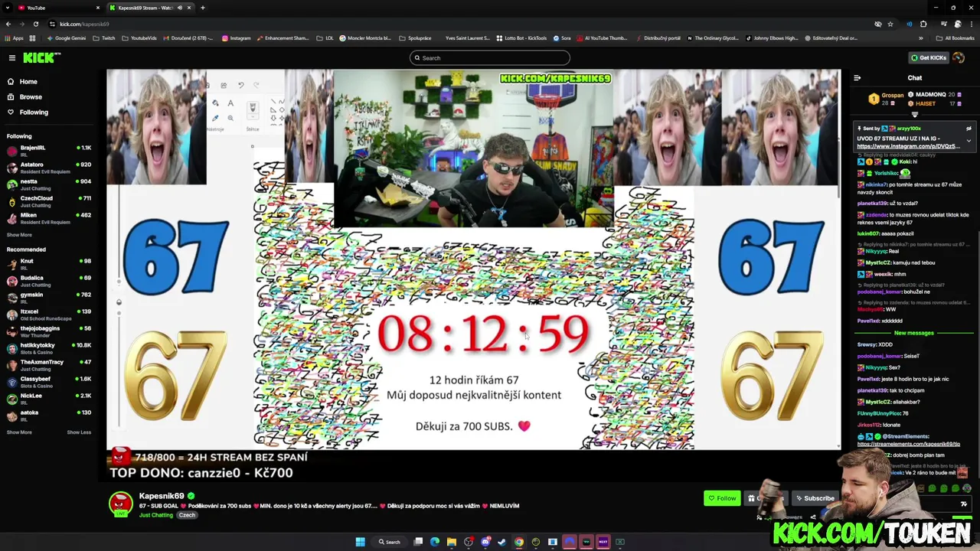Viewport: 980px width, 551px height.
Task: Mute the Kapesnik69 Stream tab audio icon
Action: 180,8
